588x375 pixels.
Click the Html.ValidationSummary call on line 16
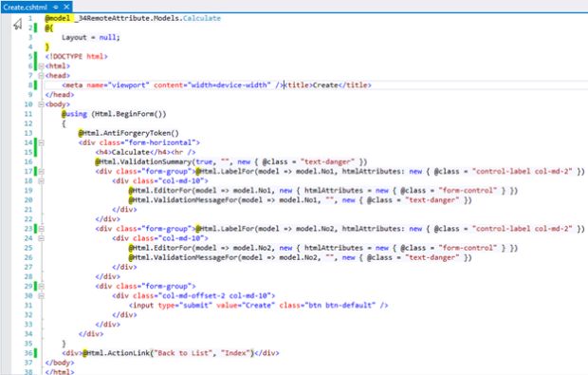[231, 161]
